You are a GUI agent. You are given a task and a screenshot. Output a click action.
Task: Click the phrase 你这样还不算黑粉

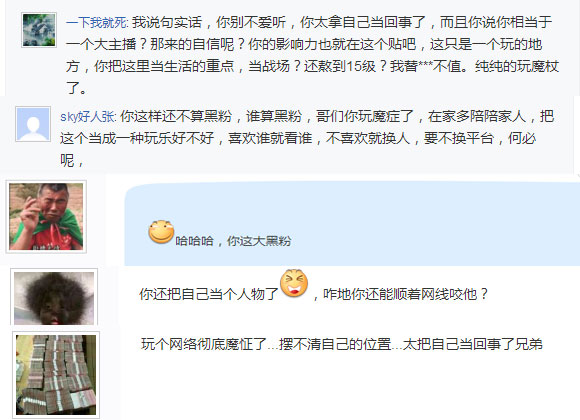tap(176, 117)
